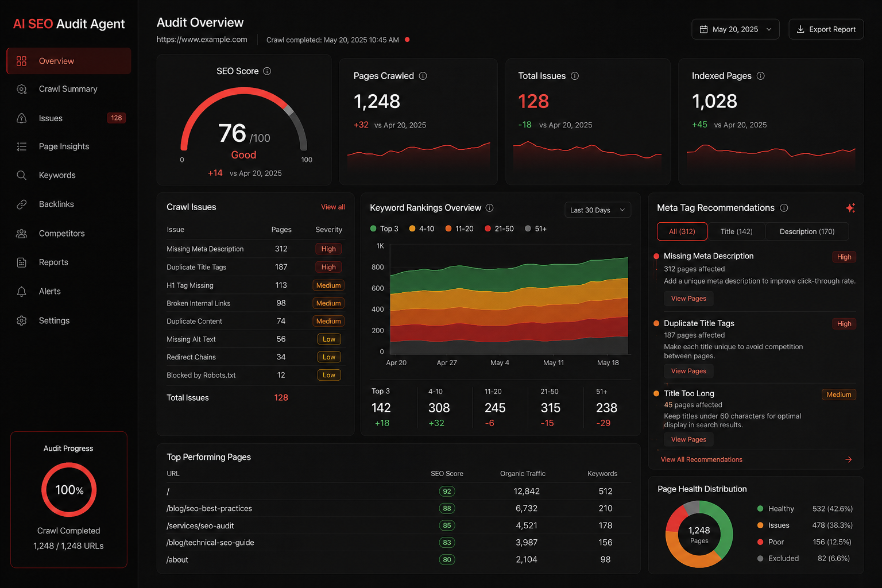Click the Organic Traffic column header
Image resolution: width=882 pixels, height=588 pixels.
tap(523, 474)
